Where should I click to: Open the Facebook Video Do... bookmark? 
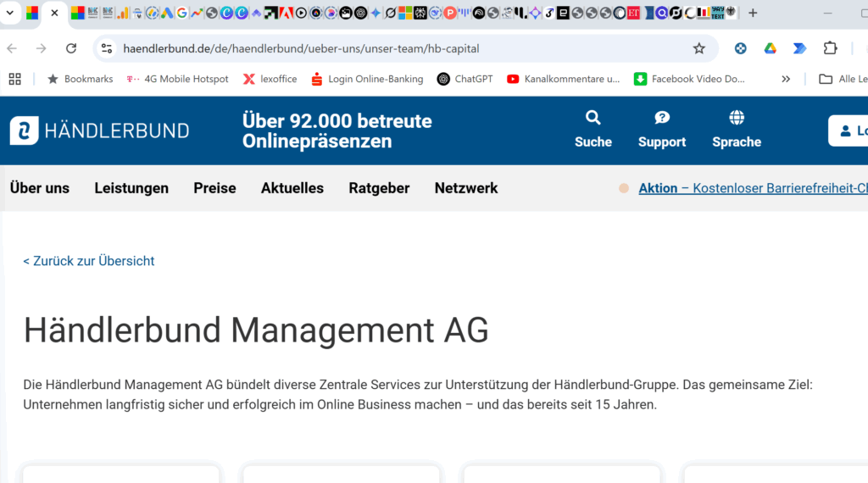689,79
